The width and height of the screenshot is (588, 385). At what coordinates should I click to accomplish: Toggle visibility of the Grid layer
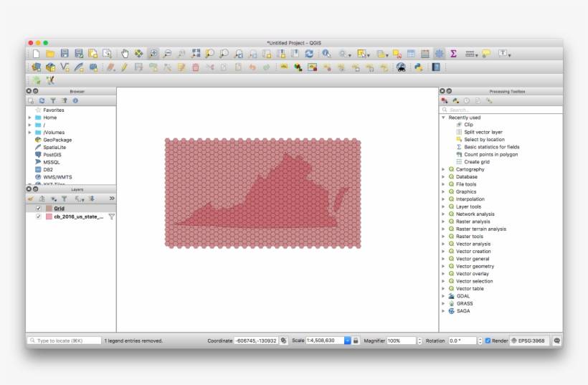(39, 209)
